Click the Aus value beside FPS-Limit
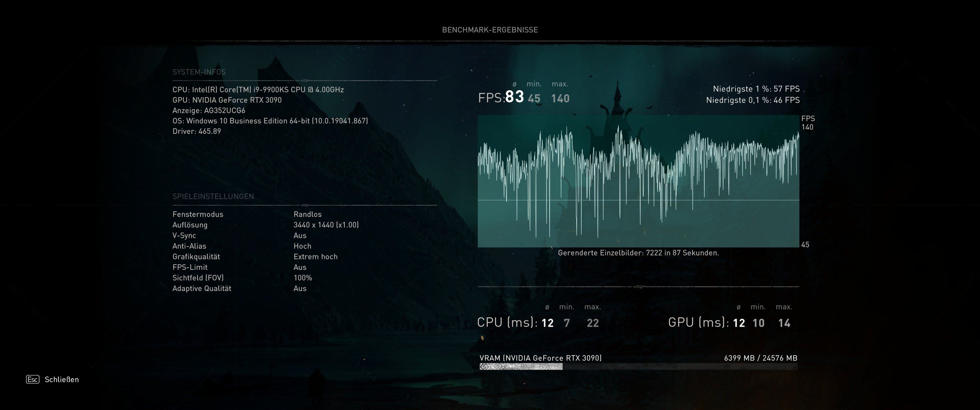Image resolution: width=980 pixels, height=410 pixels. tap(300, 267)
